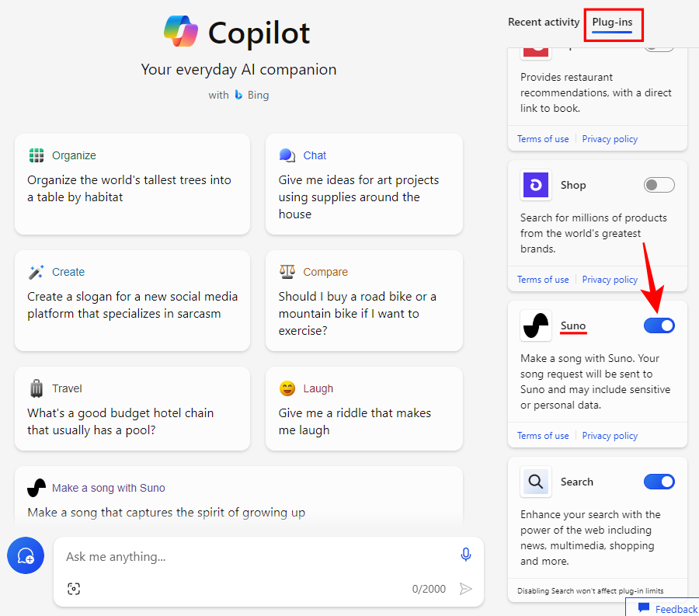Open Shop's Privacy policy link
Screen dimensions: 699x616
coord(610,280)
